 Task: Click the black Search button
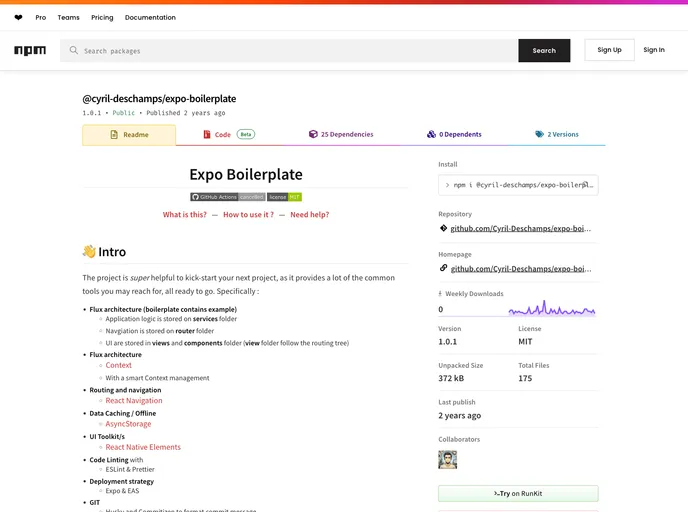544,50
